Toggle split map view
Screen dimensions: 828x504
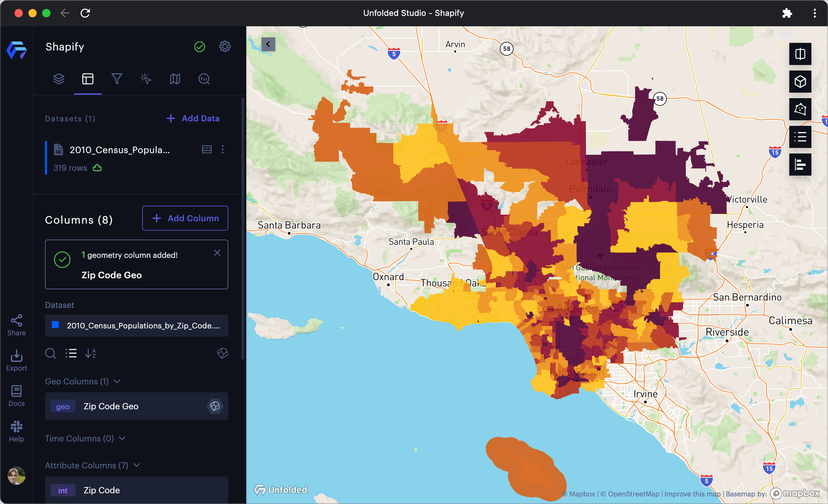click(x=800, y=54)
